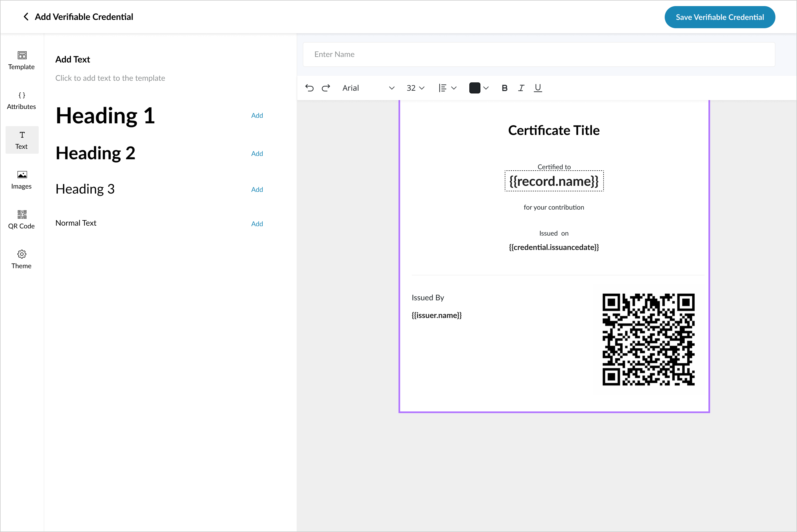Open the font size 32 dropdown
Image resolution: width=797 pixels, height=532 pixels.
(x=415, y=88)
